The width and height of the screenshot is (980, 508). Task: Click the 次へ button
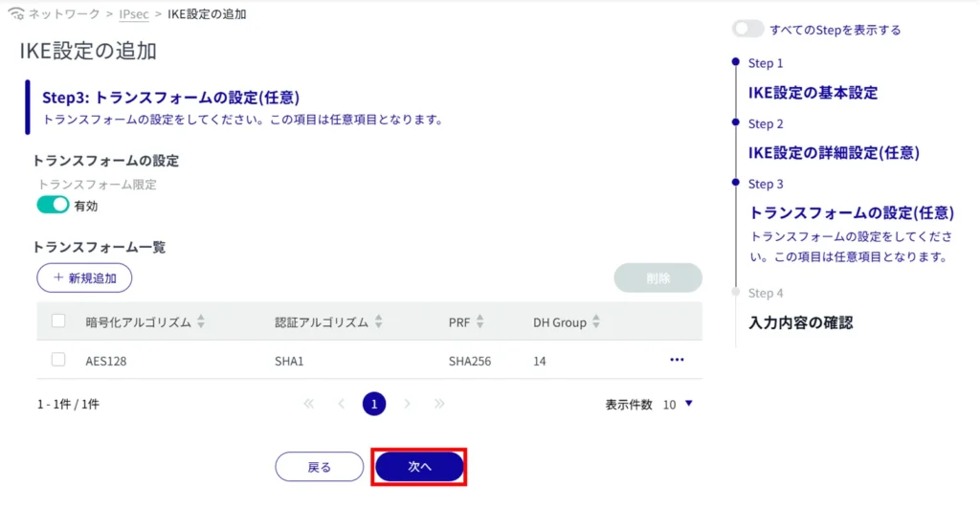coord(419,467)
